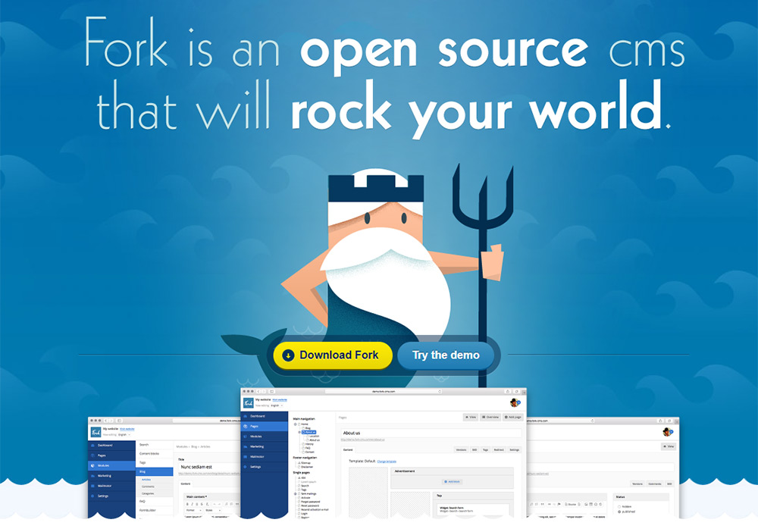Select Sitemap under Footer navigation
Image resolution: width=758 pixels, height=532 pixels.
pos(305,463)
